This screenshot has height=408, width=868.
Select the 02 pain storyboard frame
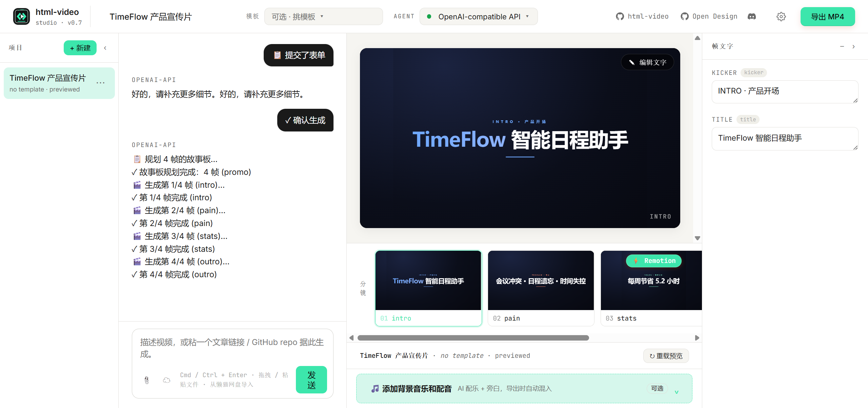coord(541,288)
